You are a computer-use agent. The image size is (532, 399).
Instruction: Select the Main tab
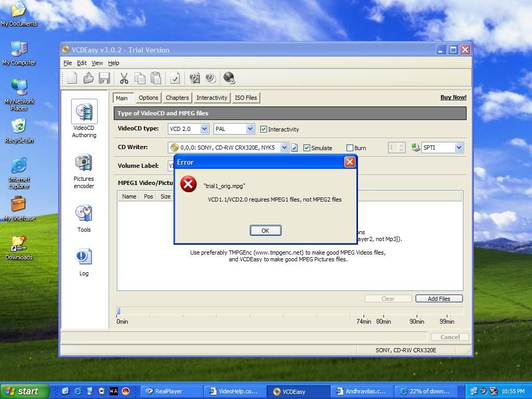(x=123, y=98)
